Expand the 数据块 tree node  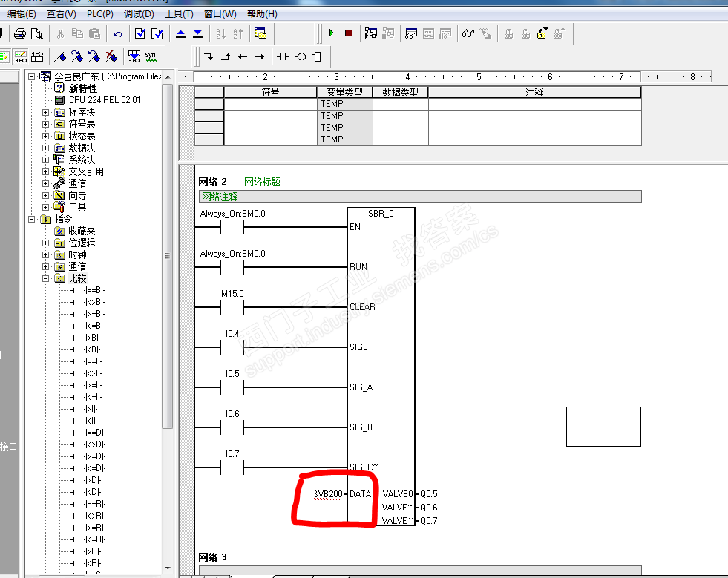tap(45, 148)
